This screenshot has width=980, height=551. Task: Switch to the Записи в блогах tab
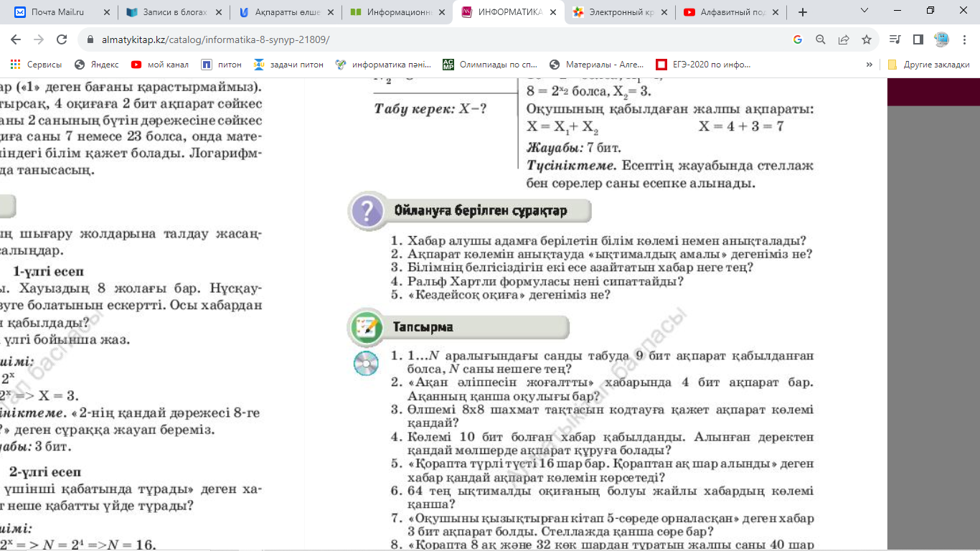tap(166, 12)
